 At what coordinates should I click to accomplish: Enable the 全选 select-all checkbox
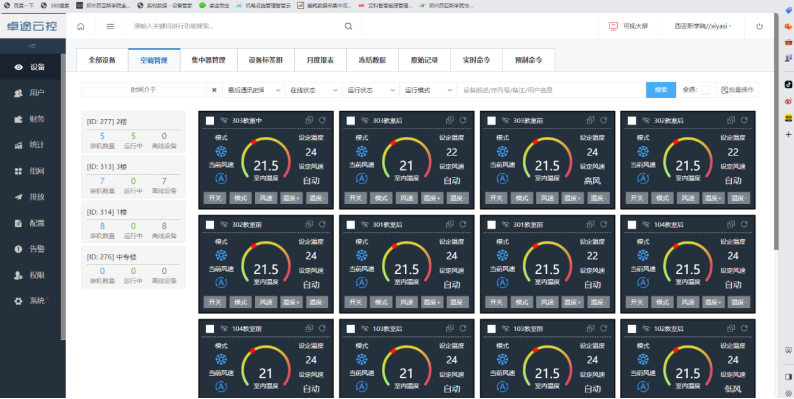pos(705,90)
